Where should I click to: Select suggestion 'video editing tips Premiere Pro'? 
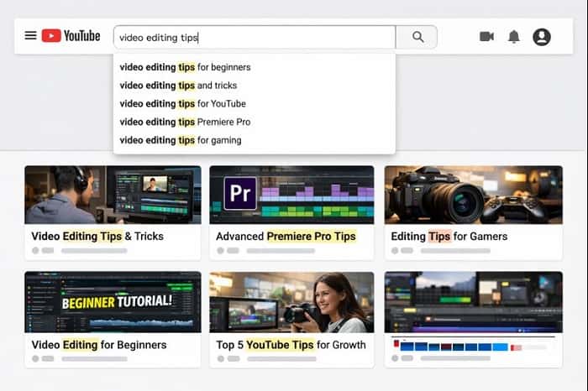coord(255,123)
